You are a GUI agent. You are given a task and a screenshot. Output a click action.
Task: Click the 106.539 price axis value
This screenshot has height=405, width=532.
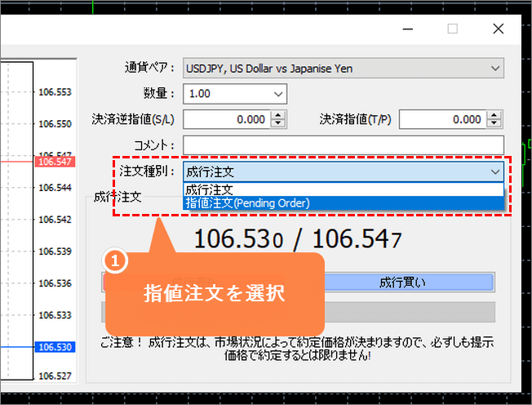point(55,251)
